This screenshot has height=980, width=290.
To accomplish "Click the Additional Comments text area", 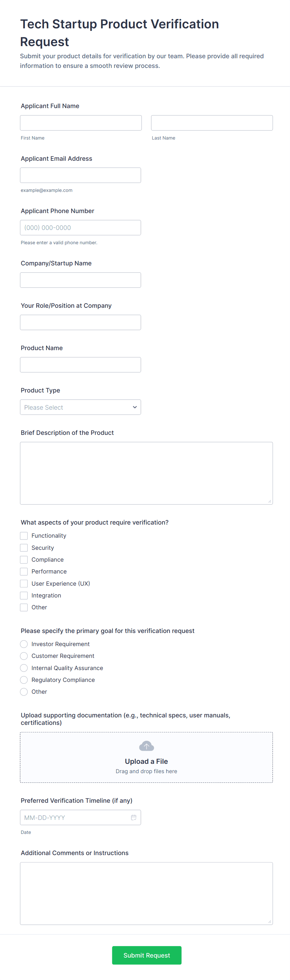I will 146,893.
